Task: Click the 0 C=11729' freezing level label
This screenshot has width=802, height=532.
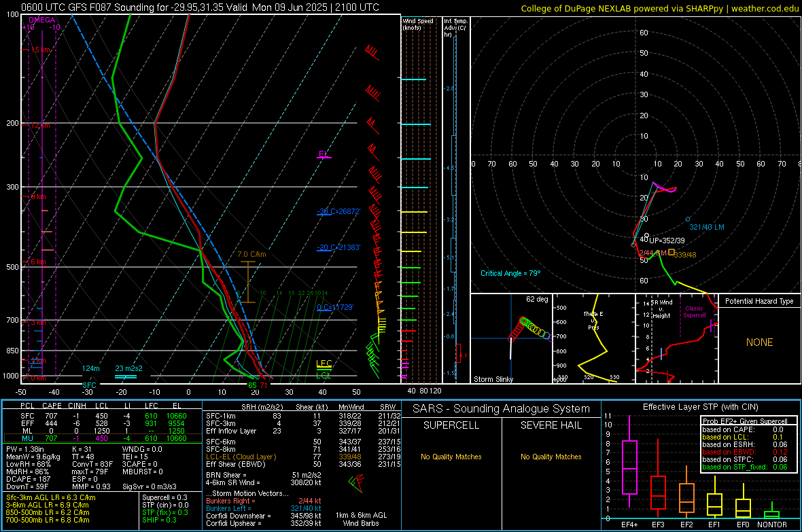Action: coord(335,307)
